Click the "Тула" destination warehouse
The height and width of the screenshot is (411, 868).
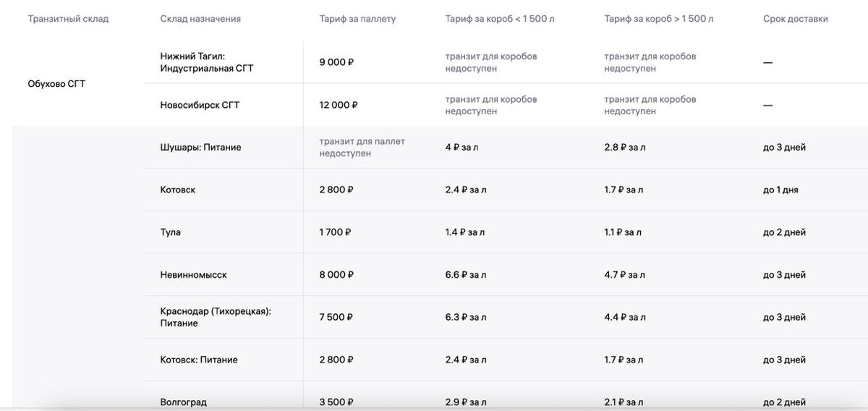[x=171, y=232]
